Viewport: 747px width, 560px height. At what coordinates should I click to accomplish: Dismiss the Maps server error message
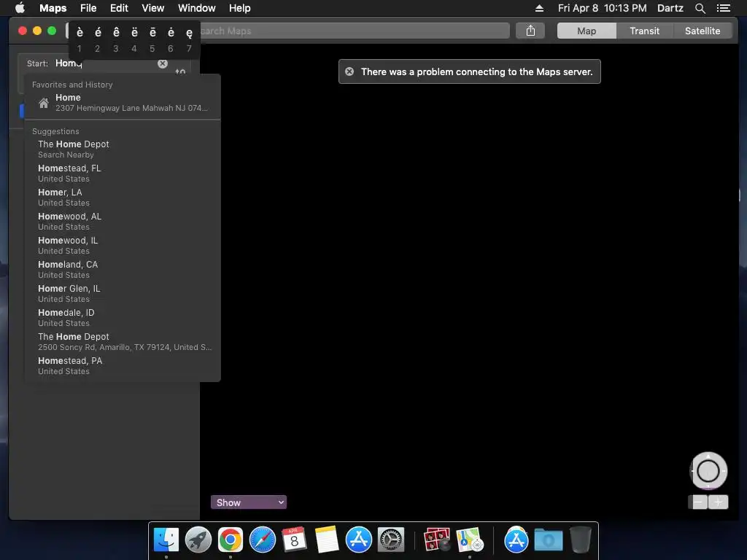click(x=349, y=71)
